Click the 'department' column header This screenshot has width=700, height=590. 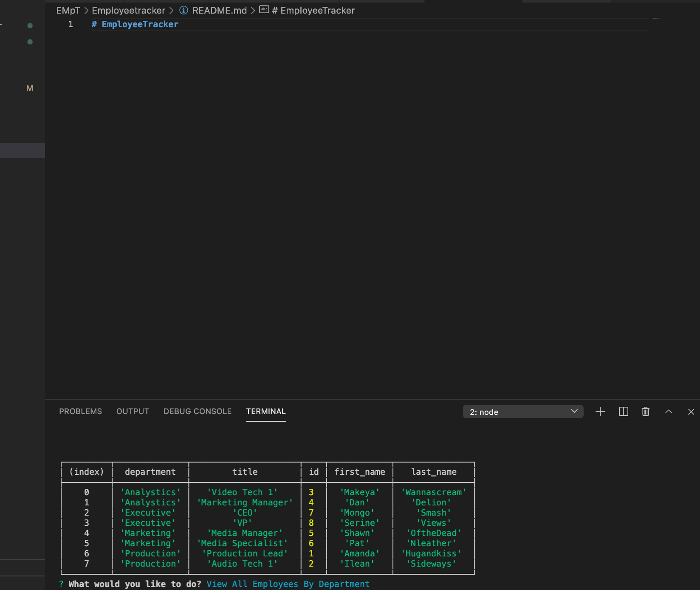point(150,472)
